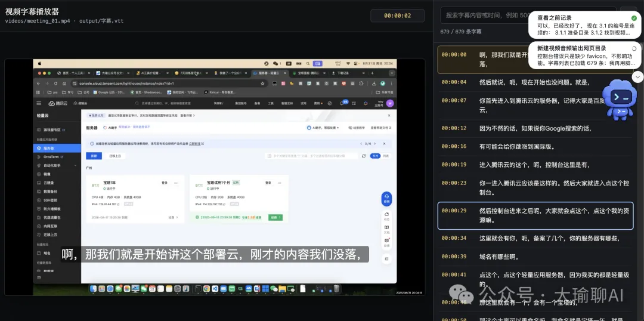Select 服务器 in the 轻量云 sidebar
The width and height of the screenshot is (644, 321).
(57, 148)
